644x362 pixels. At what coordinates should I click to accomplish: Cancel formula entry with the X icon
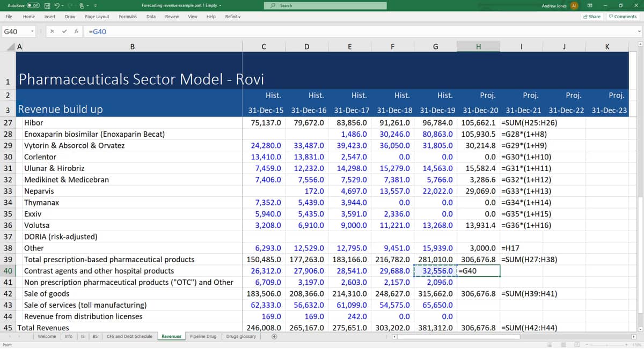(52, 32)
